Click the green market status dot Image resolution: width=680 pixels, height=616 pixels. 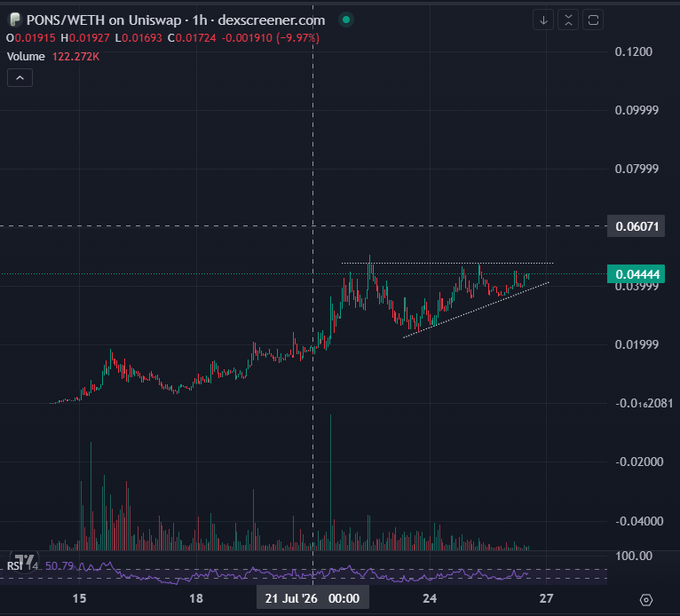coord(346,20)
